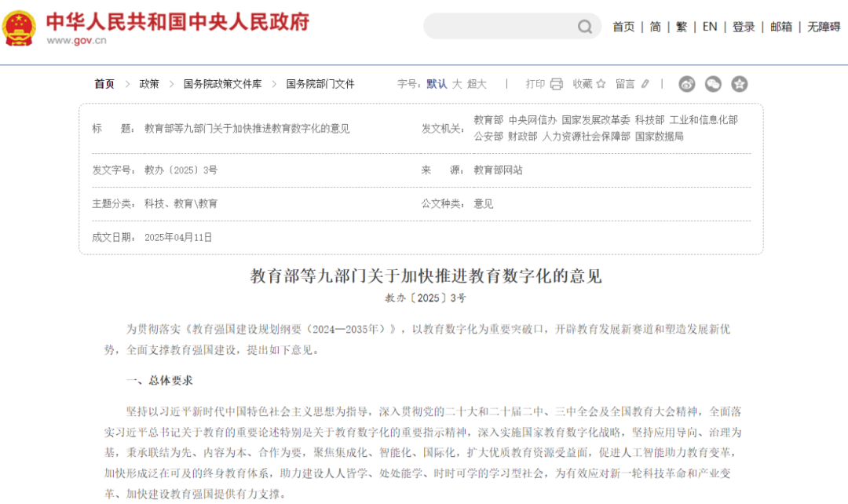
Task: Go to 政策 breadcrumb link
Action: click(x=149, y=84)
